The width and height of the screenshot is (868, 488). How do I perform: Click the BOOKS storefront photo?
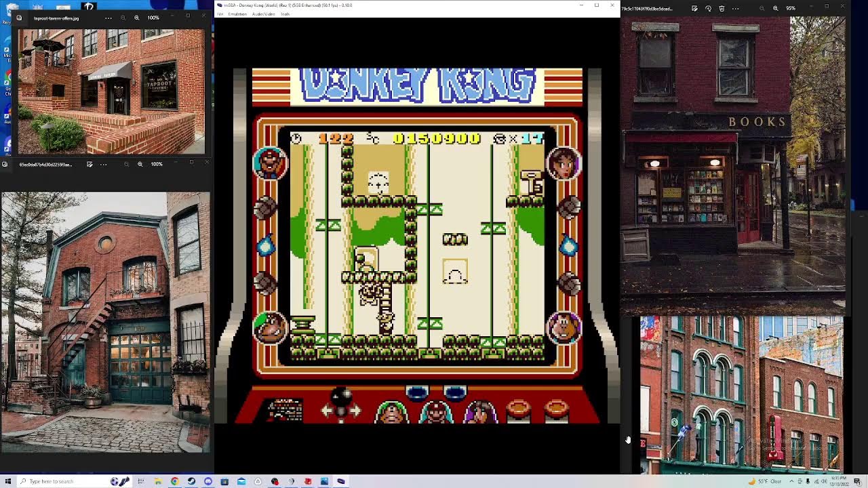tap(733, 165)
